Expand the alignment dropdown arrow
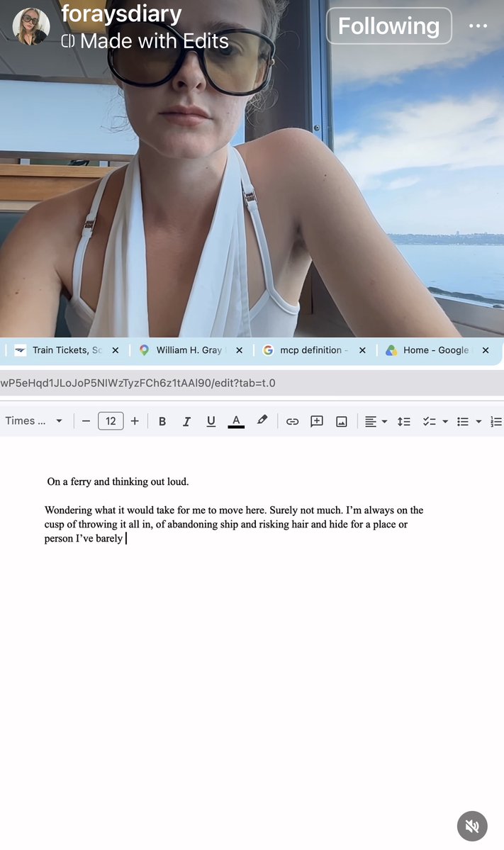 pos(384,421)
